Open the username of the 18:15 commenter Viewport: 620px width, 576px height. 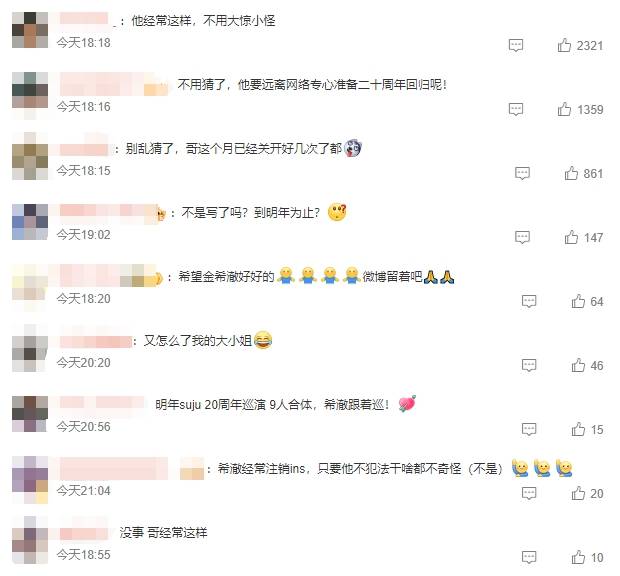pyautogui.click(x=84, y=149)
